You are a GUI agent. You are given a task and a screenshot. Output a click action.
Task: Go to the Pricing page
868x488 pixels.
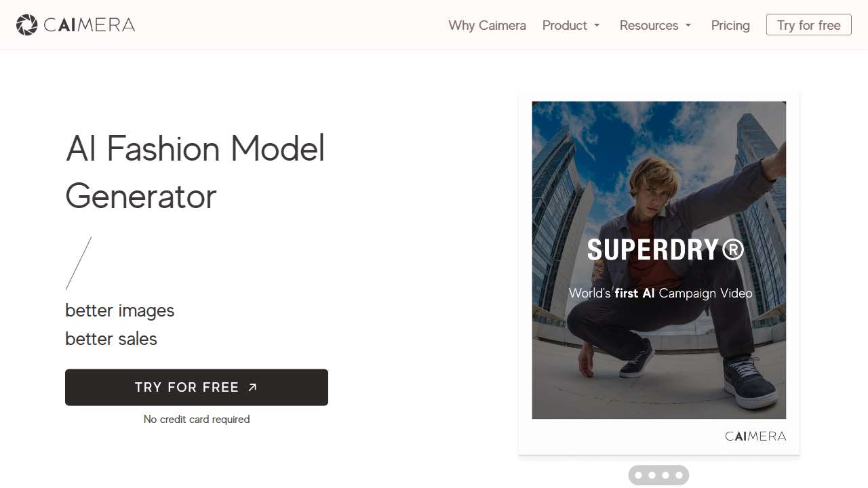pyautogui.click(x=730, y=25)
